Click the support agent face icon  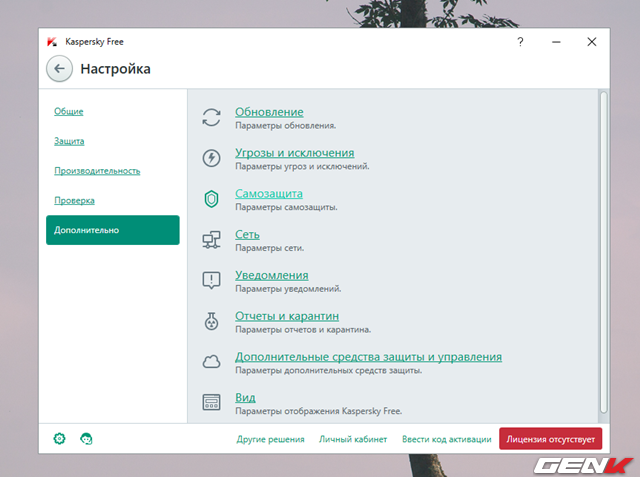click(x=86, y=439)
